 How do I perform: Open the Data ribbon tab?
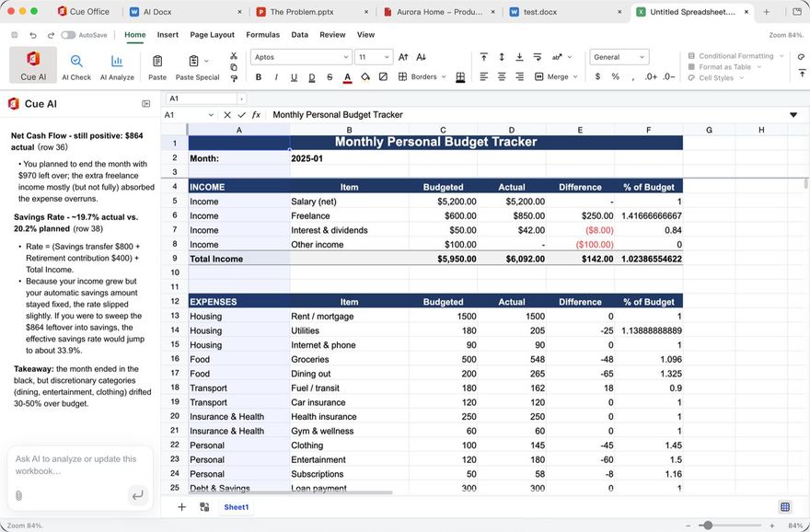[x=300, y=35]
